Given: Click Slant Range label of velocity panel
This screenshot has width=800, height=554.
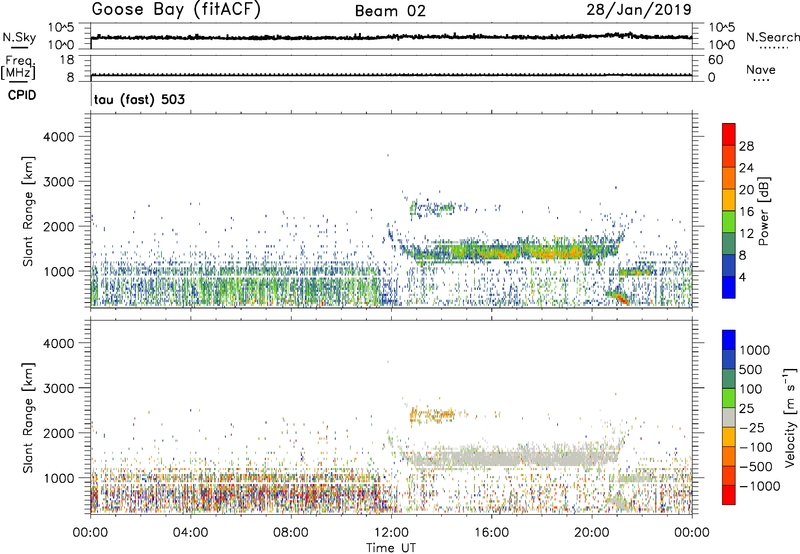Looking at the screenshot, I should [28, 418].
